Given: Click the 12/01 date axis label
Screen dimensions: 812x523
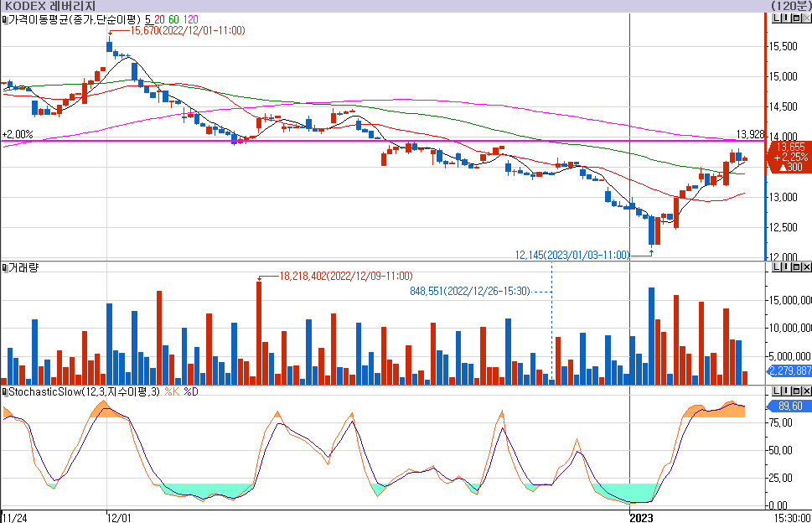Looking at the screenshot, I should [x=119, y=518].
